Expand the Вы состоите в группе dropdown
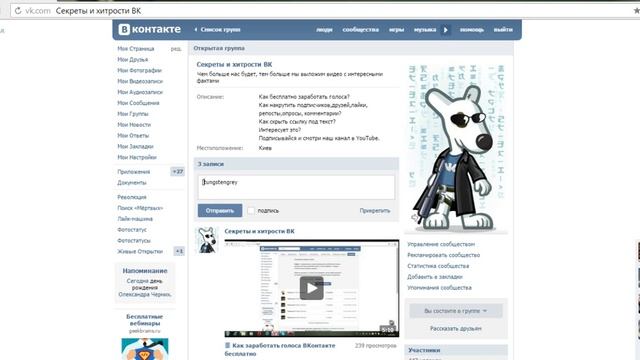640x360 pixels. (x=456, y=311)
